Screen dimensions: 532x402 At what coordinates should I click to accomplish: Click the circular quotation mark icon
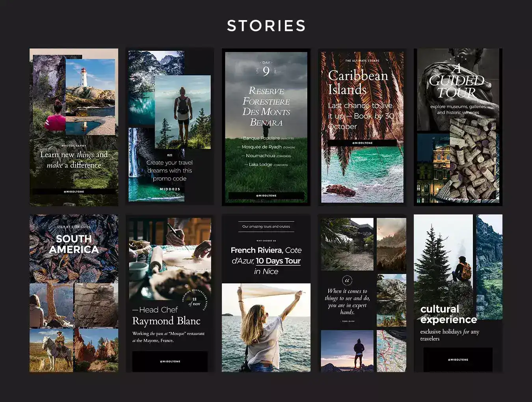347,281
